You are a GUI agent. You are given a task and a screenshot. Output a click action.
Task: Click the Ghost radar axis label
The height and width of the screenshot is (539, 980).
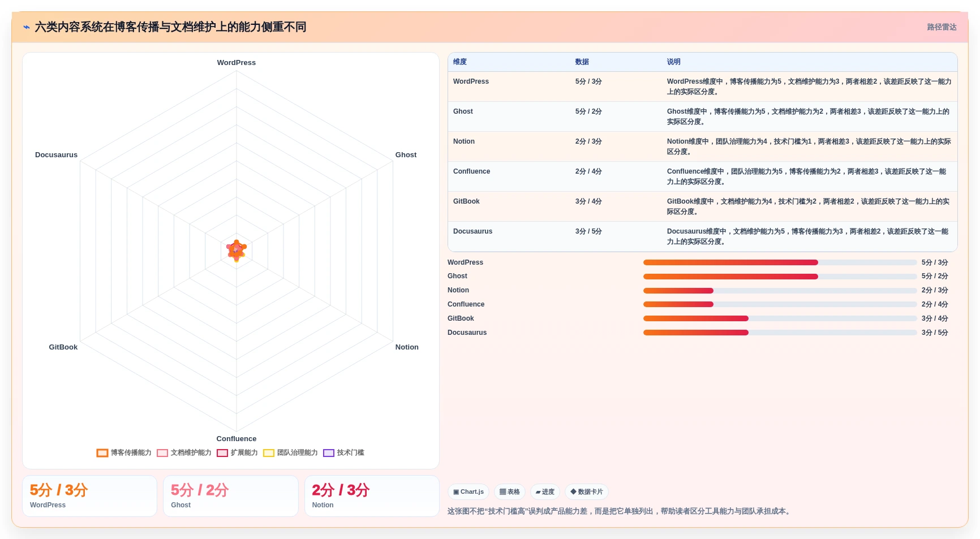[x=406, y=155]
